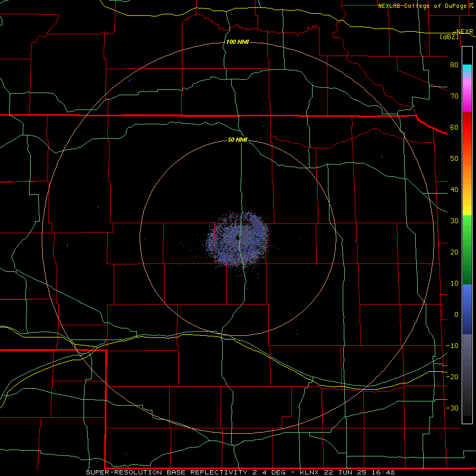Click the 60 value on the dBZ scale
The height and width of the screenshot is (476, 476).
pyautogui.click(x=454, y=127)
